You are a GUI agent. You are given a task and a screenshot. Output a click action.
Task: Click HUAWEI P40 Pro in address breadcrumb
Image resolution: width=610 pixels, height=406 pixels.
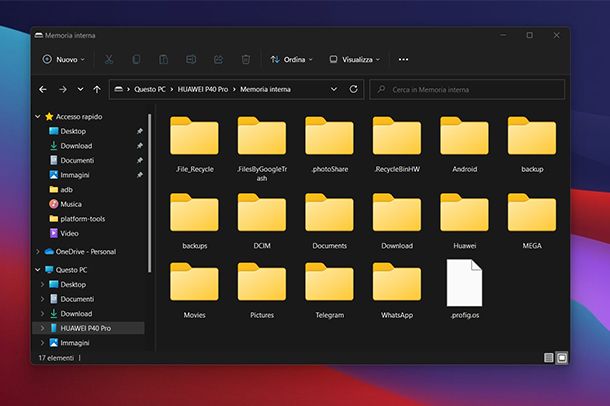pyautogui.click(x=203, y=89)
